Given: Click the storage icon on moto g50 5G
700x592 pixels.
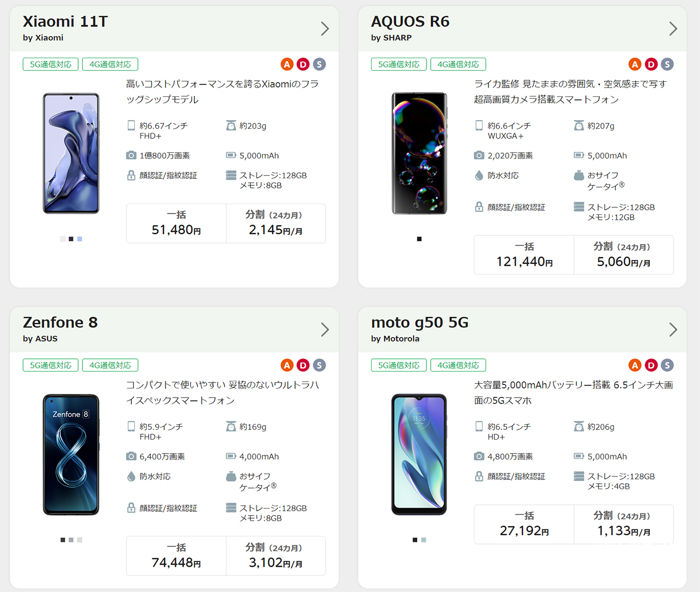Looking at the screenshot, I should (x=579, y=476).
